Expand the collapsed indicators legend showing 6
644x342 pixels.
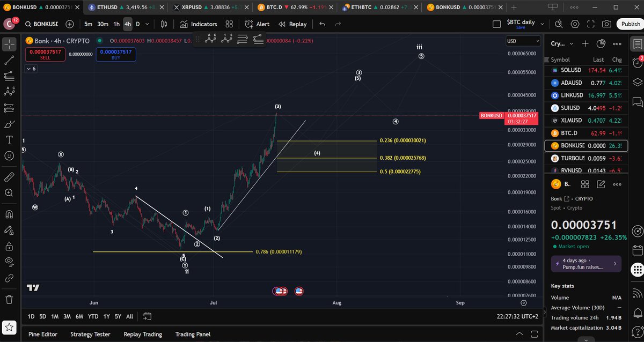(31, 69)
